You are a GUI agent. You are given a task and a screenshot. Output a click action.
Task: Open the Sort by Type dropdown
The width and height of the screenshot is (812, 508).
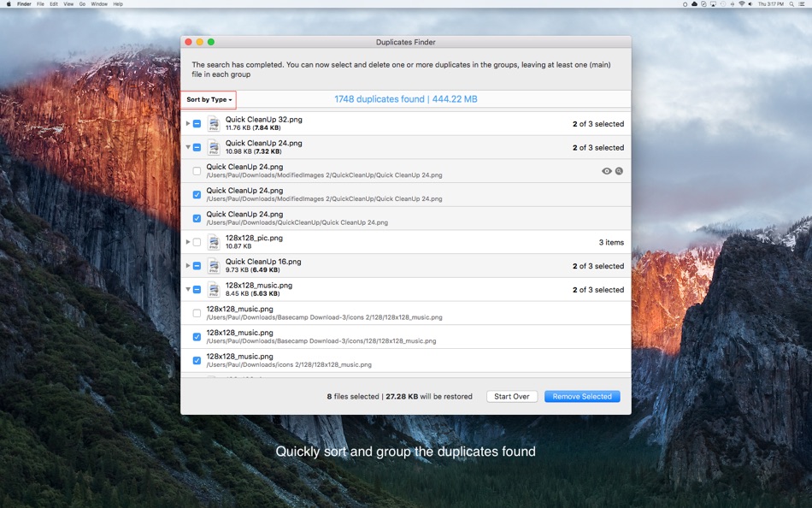coord(209,99)
